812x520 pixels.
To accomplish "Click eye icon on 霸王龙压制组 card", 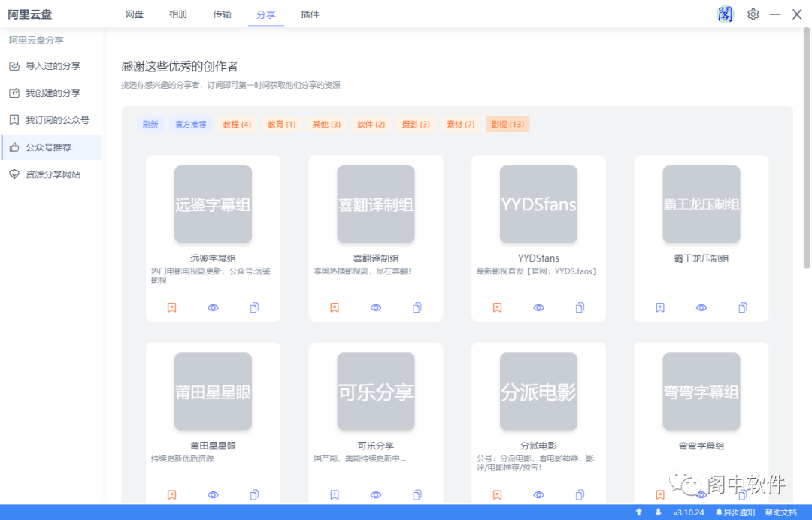I will click(x=701, y=307).
